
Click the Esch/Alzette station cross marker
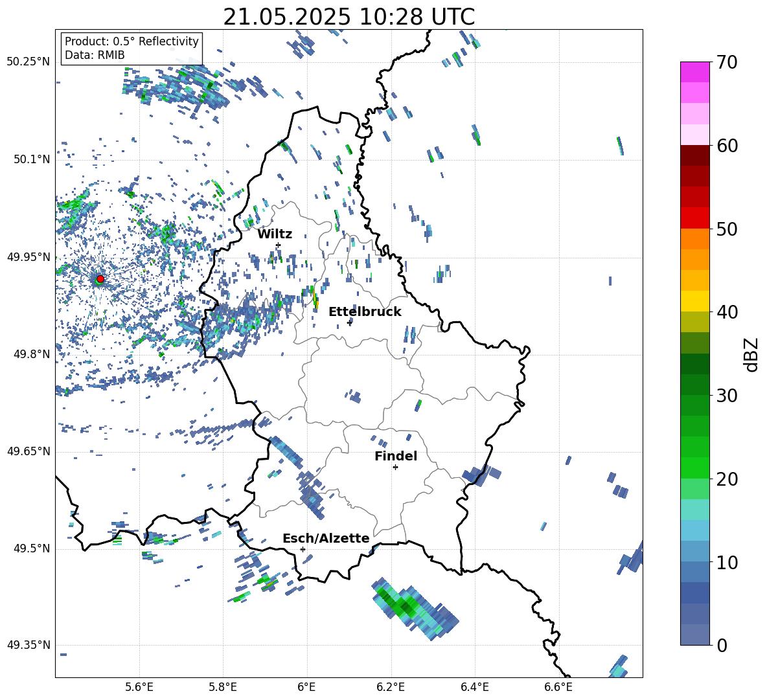[303, 549]
